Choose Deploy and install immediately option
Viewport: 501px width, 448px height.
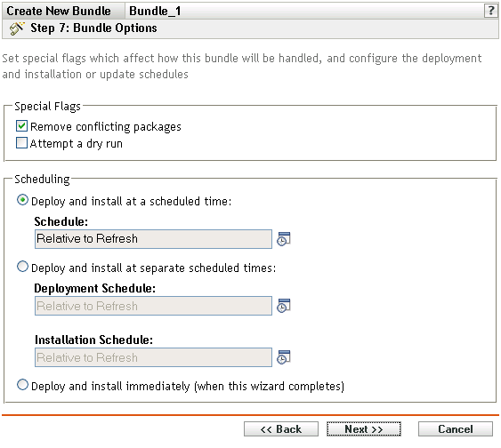coord(22,385)
